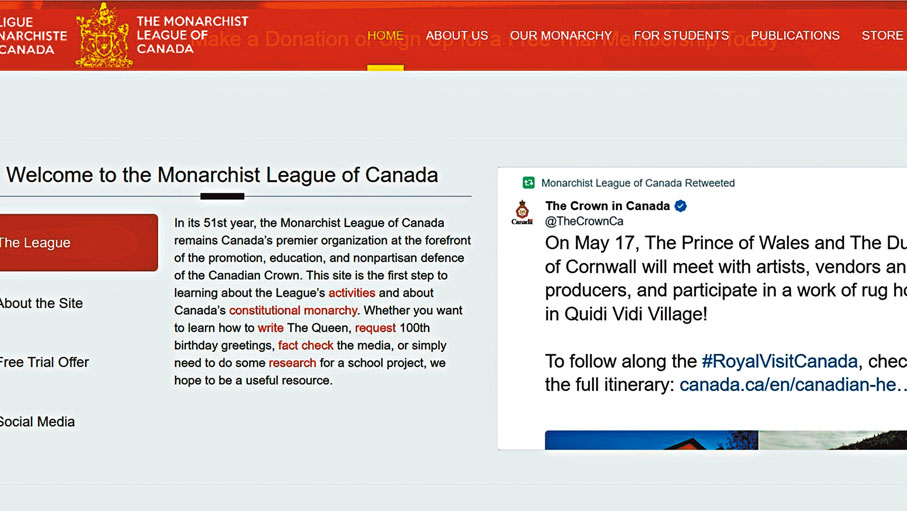
Task: Switch to the Social Media tab
Action: click(38, 422)
